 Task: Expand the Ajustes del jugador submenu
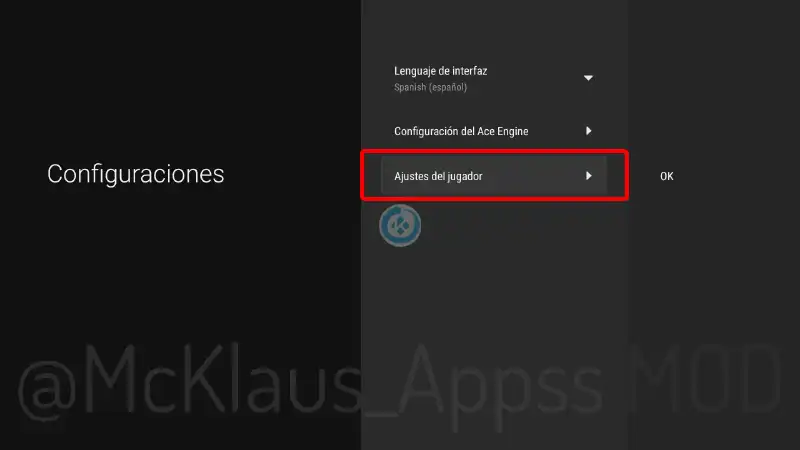coord(493,176)
